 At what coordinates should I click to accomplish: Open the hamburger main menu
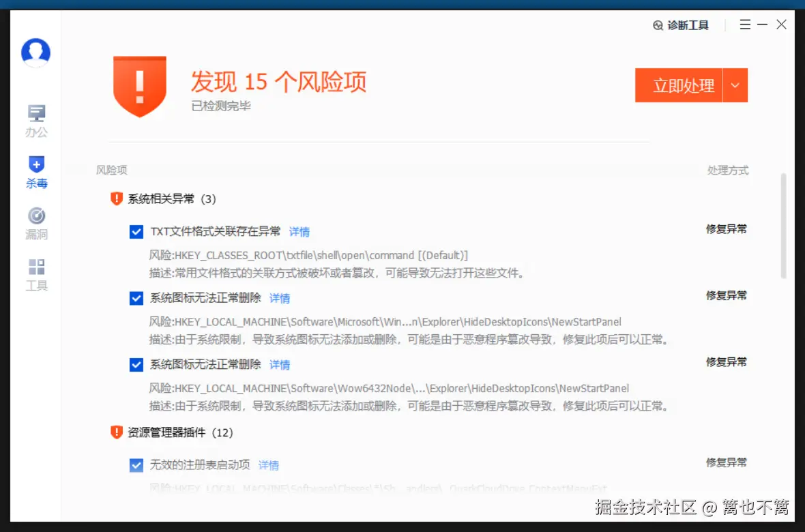[745, 24]
